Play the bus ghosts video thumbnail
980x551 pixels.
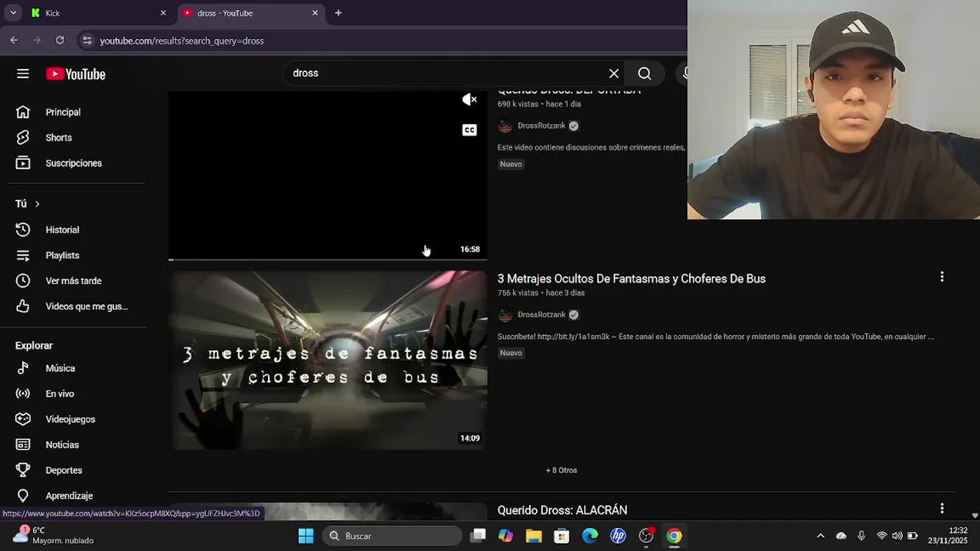point(328,360)
